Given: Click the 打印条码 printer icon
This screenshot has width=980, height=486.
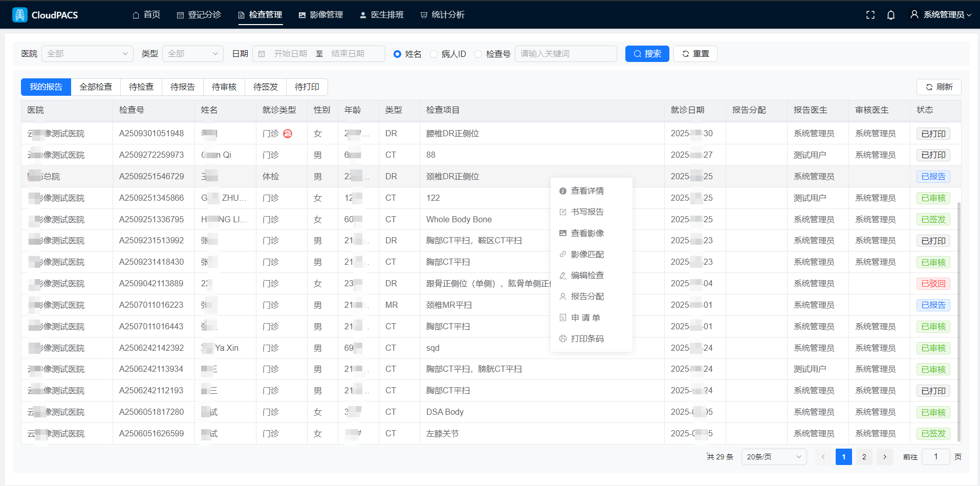Looking at the screenshot, I should pos(564,339).
